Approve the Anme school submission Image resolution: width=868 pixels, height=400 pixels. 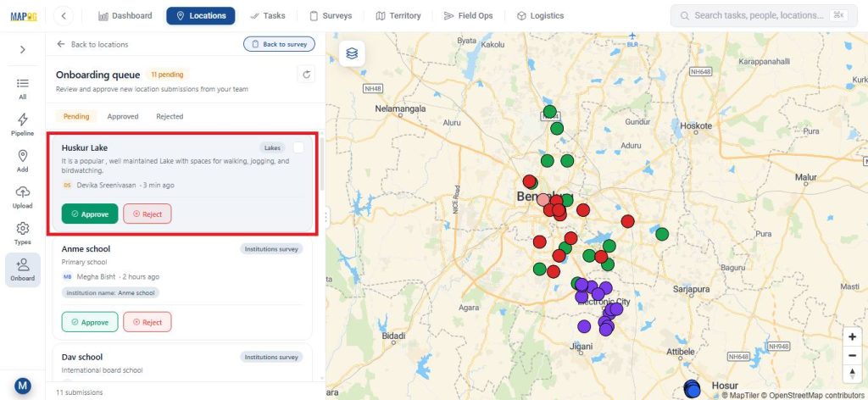tap(90, 322)
